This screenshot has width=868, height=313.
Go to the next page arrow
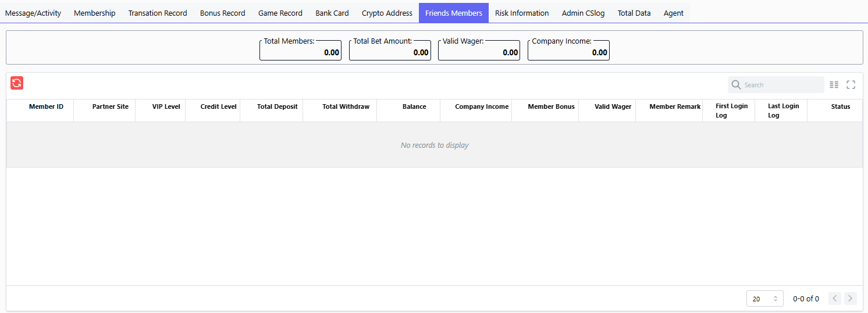[851, 298]
